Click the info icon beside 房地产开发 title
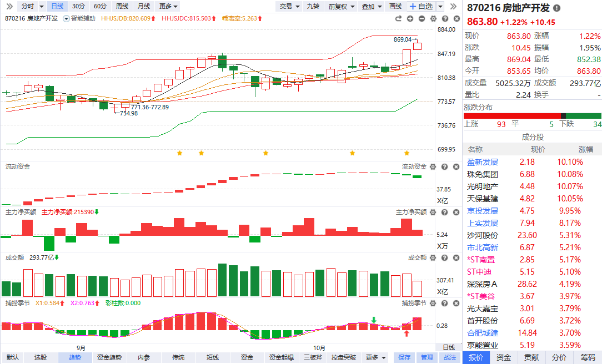 556,8
